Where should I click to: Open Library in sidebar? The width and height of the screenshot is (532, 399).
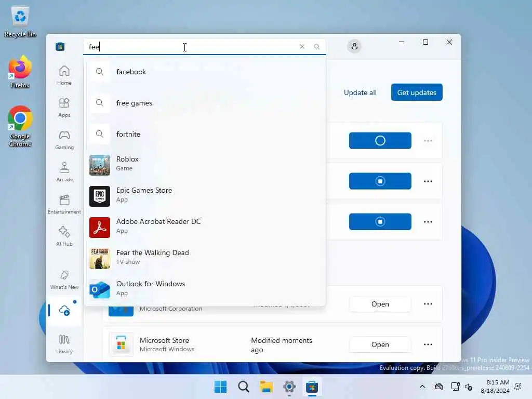coord(64,344)
